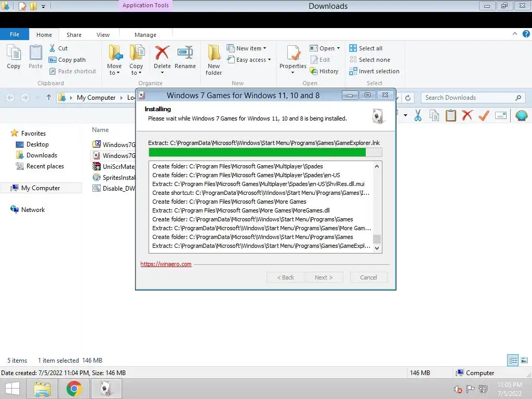Click copy pages icon in secondary toolbar

click(434, 115)
